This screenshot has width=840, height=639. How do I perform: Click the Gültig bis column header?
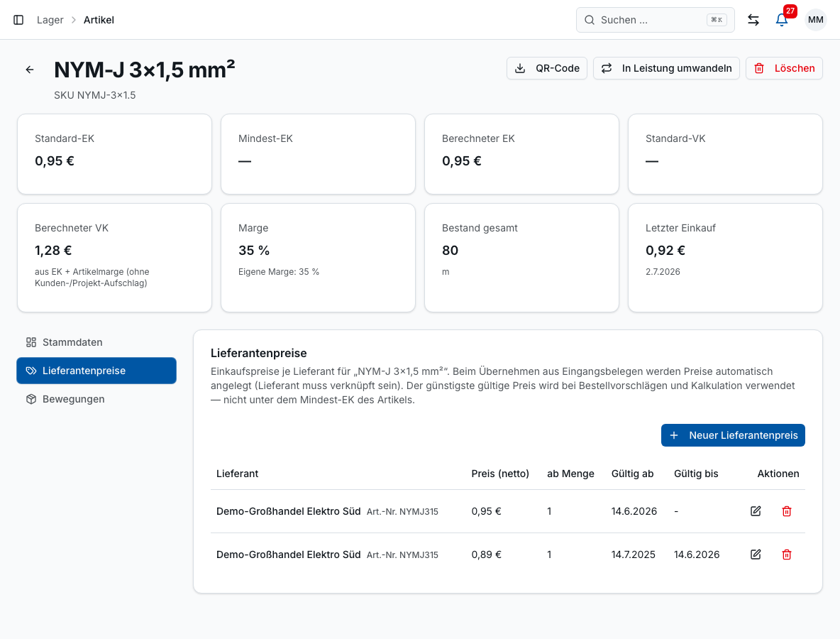click(x=696, y=474)
